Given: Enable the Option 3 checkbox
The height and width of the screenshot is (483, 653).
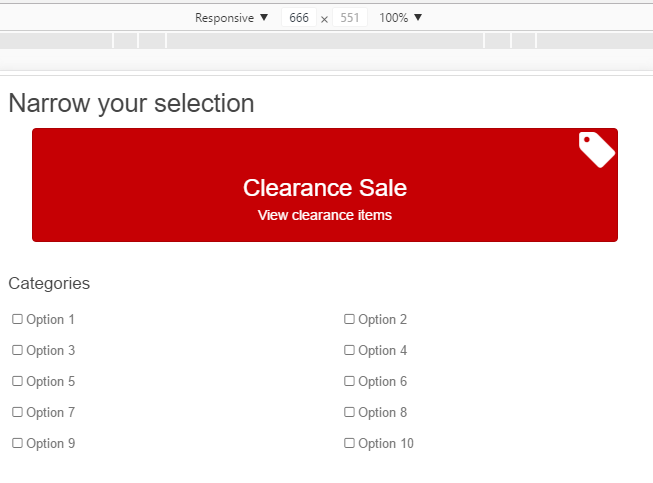Looking at the screenshot, I should pyautogui.click(x=17, y=350).
